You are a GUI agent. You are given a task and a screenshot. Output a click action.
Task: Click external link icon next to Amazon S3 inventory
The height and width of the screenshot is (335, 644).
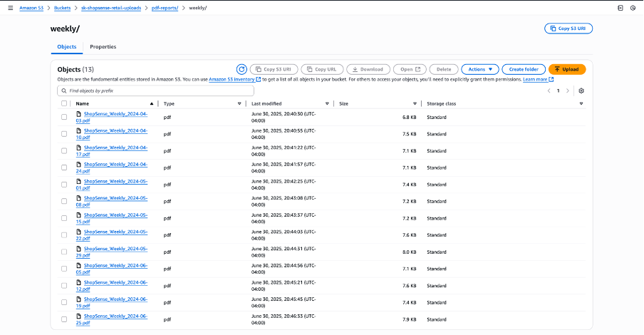[259, 79]
